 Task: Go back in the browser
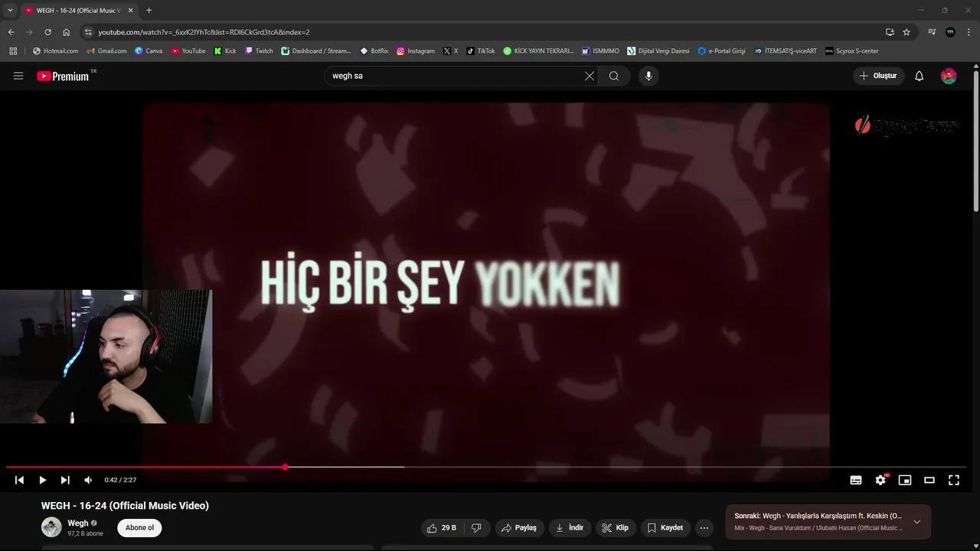(x=11, y=32)
